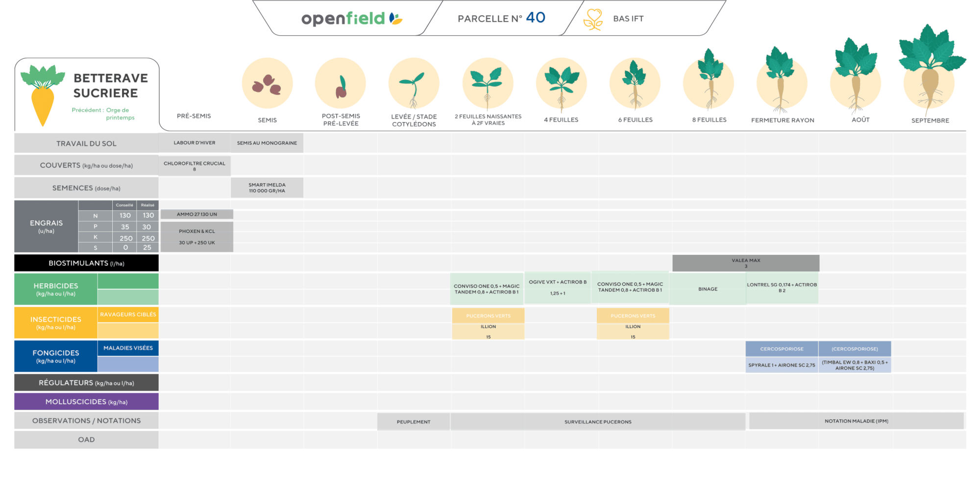This screenshot has height=490, width=980.
Task: Select the Molluscicides row header
Action: pyautogui.click(x=86, y=402)
